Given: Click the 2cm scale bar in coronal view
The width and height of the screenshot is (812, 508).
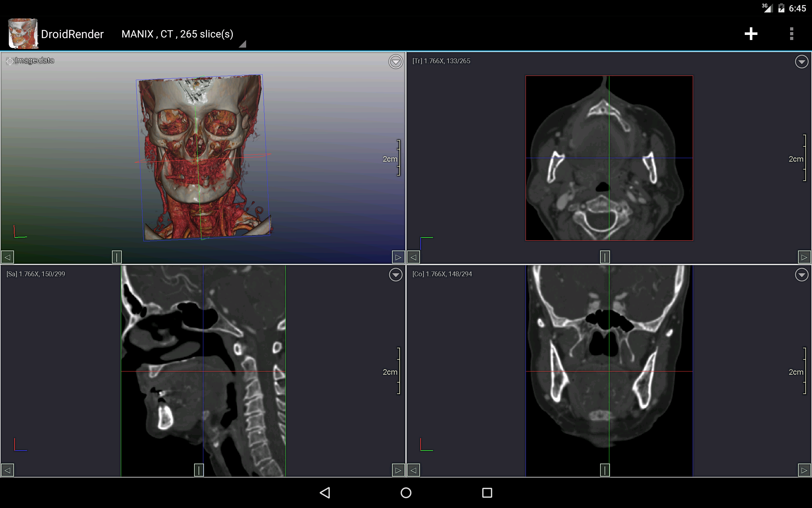Looking at the screenshot, I should click(x=797, y=371).
